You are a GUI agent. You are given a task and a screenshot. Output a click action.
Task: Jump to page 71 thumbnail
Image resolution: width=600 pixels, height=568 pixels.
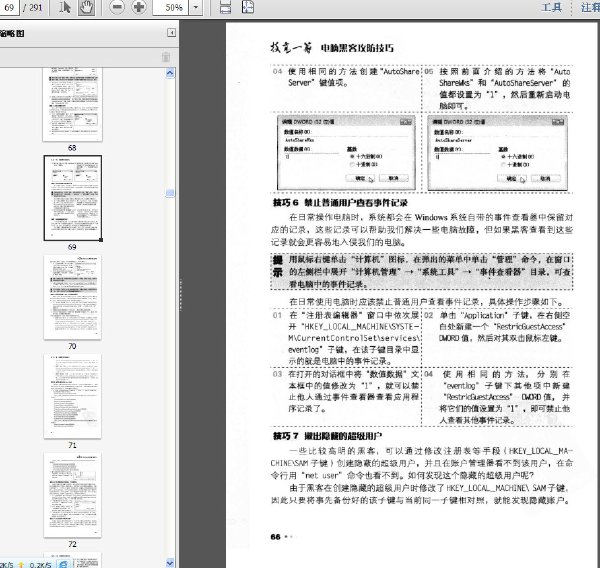pos(72,396)
